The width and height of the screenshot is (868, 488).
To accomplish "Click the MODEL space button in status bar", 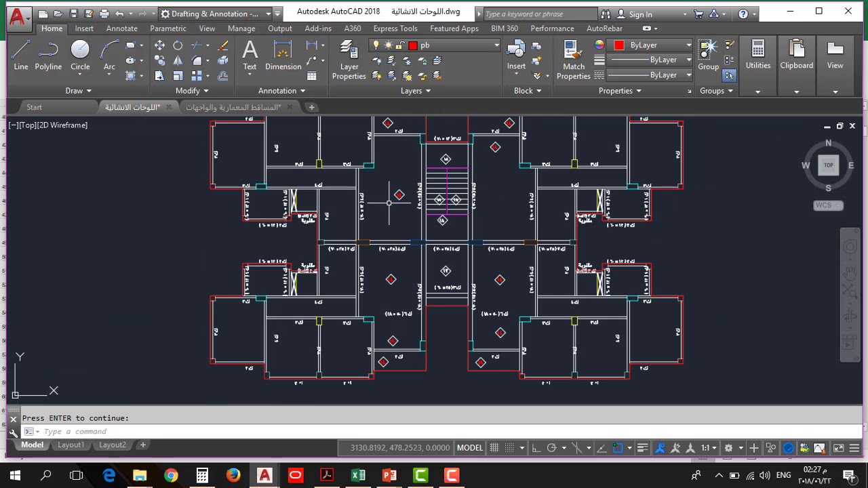I will pos(469,448).
